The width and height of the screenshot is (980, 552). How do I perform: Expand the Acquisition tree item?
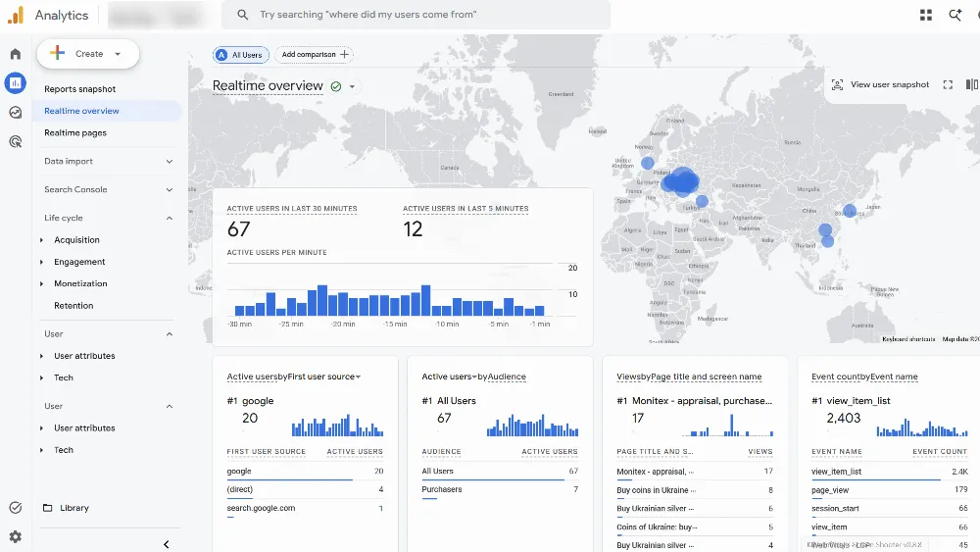(42, 240)
